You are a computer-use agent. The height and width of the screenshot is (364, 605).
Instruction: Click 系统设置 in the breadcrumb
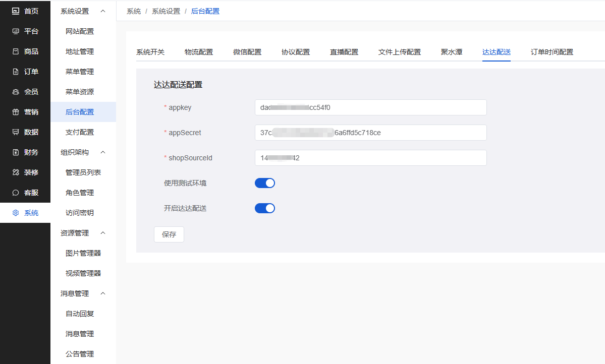[x=166, y=11]
